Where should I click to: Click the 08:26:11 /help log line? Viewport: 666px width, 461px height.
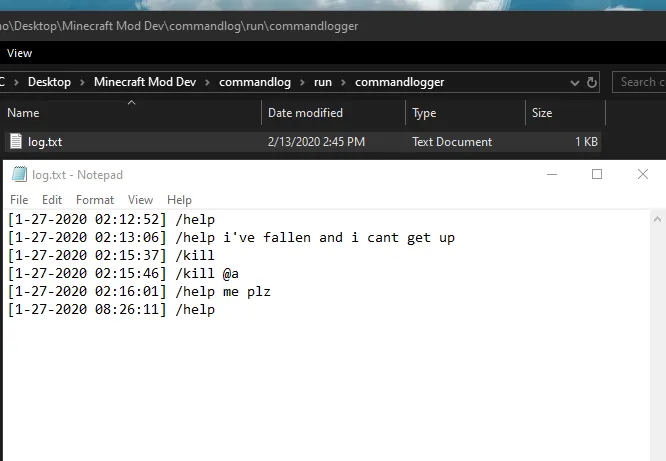[x=112, y=309]
